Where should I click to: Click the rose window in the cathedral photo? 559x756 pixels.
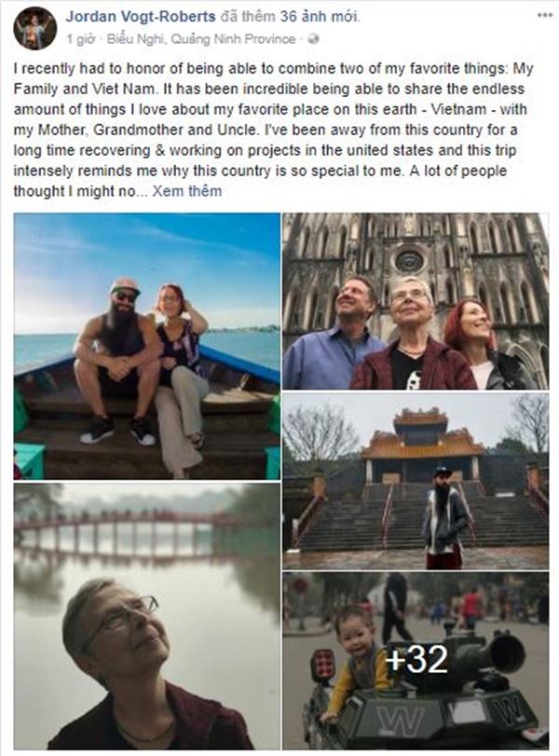[409, 261]
